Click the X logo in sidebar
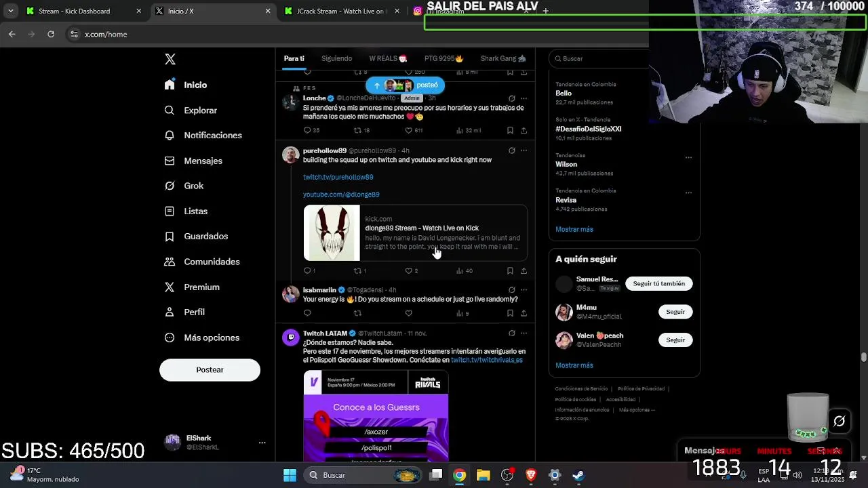The image size is (868, 488). [x=170, y=59]
